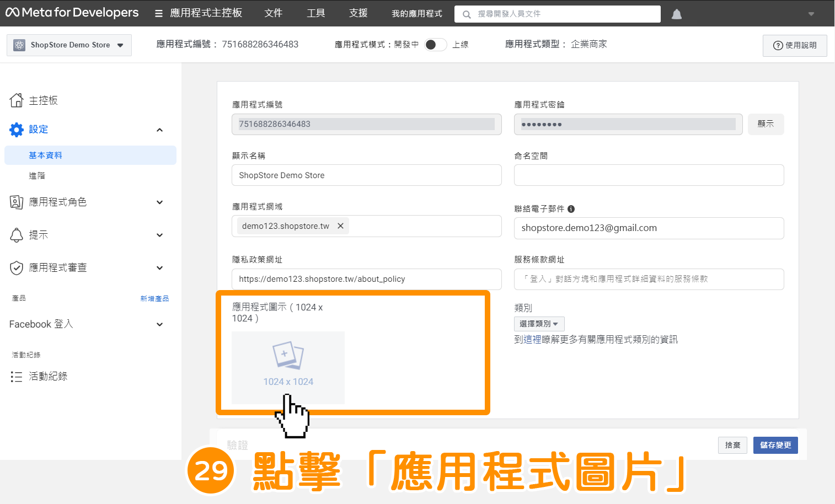Click the 顯示 button for app secret

point(766,124)
